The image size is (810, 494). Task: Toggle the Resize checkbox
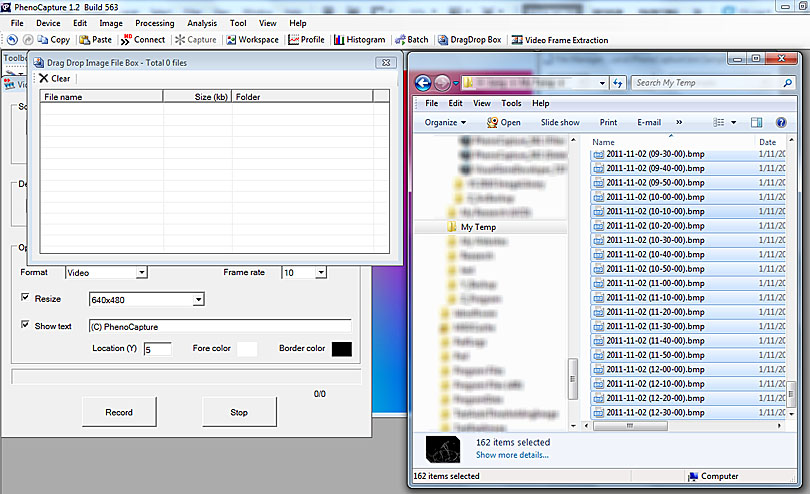point(25,298)
